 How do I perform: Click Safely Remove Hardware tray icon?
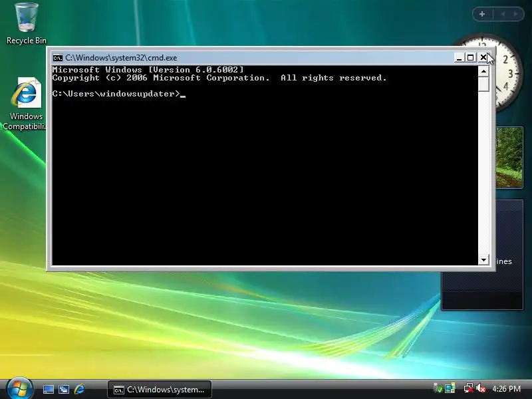coord(438,388)
